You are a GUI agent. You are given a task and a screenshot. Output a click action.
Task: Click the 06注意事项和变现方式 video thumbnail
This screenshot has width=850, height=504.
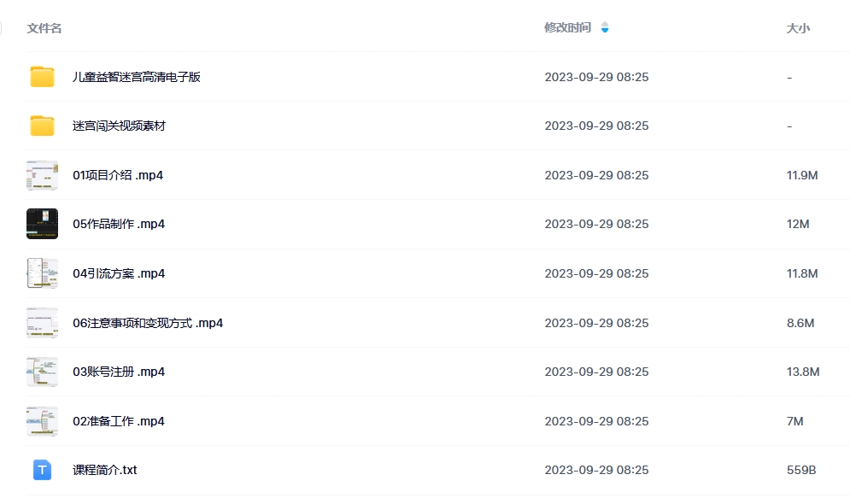(42, 323)
